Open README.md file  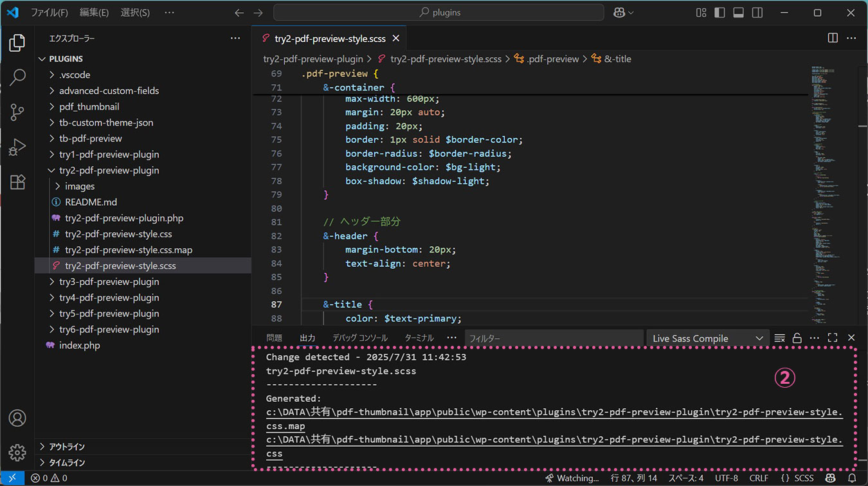[143, 202]
